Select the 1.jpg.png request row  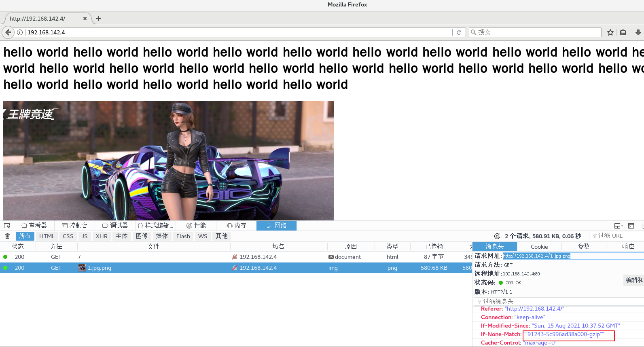click(236, 268)
